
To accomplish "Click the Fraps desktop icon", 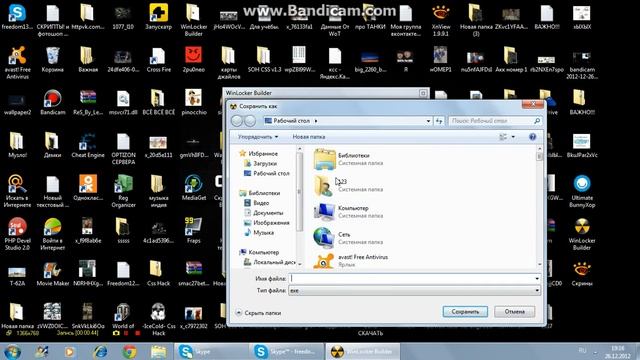I will (x=193, y=230).
